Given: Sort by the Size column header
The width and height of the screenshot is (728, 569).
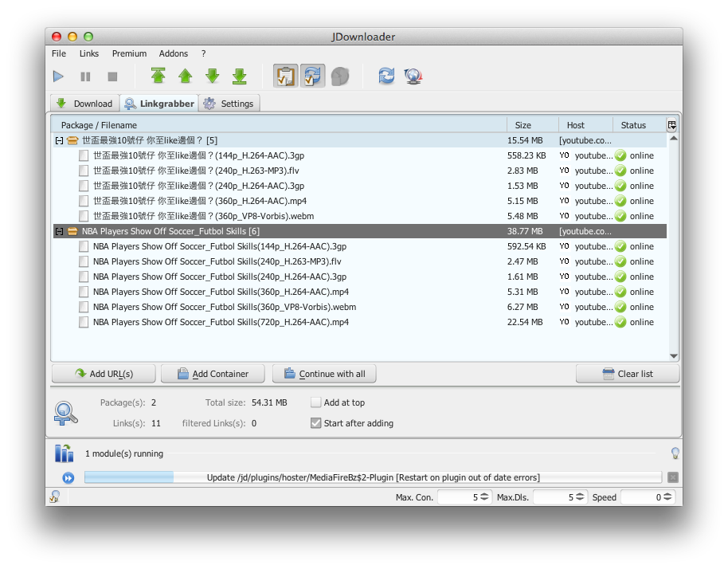Looking at the screenshot, I should tap(532, 125).
